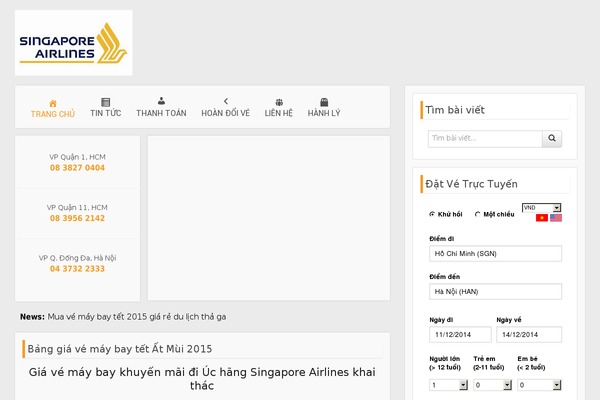
Task: Open the Trẻ em children dropdown
Action: coord(492,385)
